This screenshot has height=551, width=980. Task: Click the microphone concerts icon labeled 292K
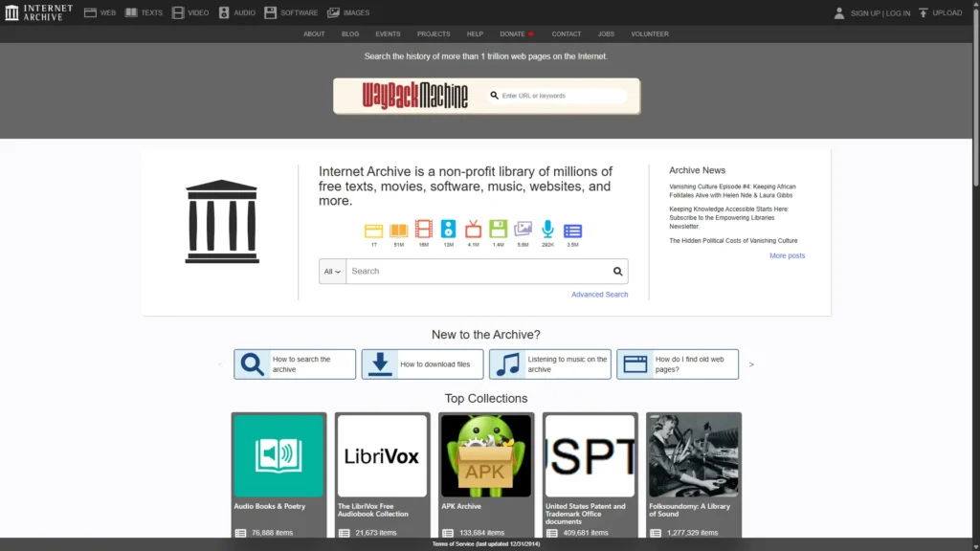coord(547,229)
